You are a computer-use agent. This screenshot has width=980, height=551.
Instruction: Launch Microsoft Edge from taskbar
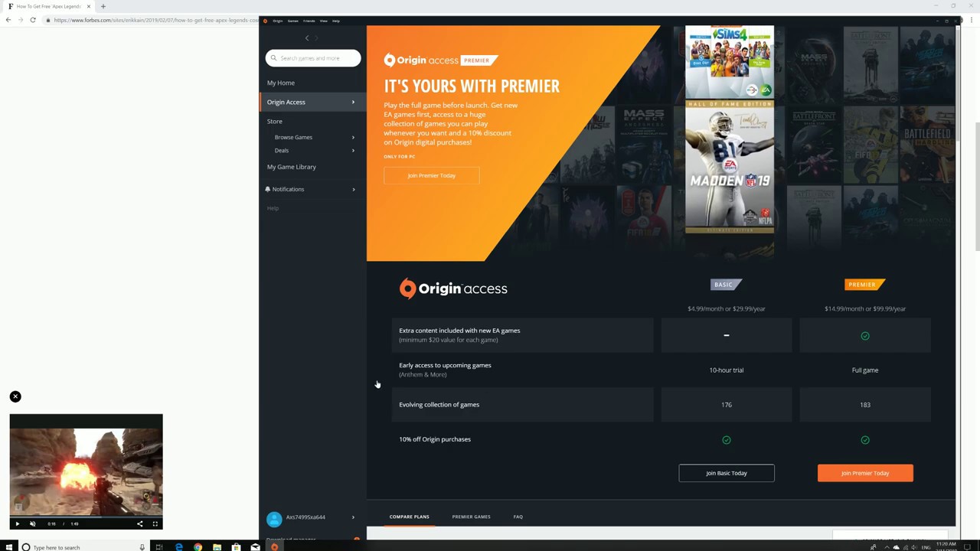pyautogui.click(x=179, y=547)
